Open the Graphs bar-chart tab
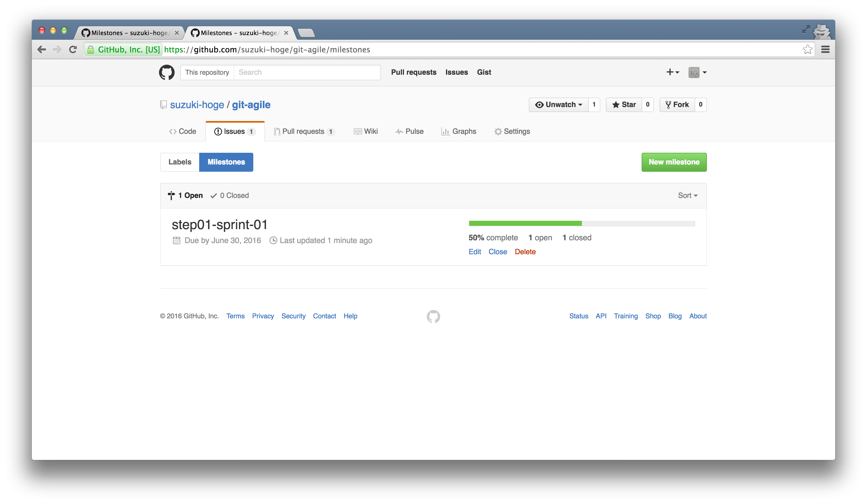867x504 pixels. (459, 131)
